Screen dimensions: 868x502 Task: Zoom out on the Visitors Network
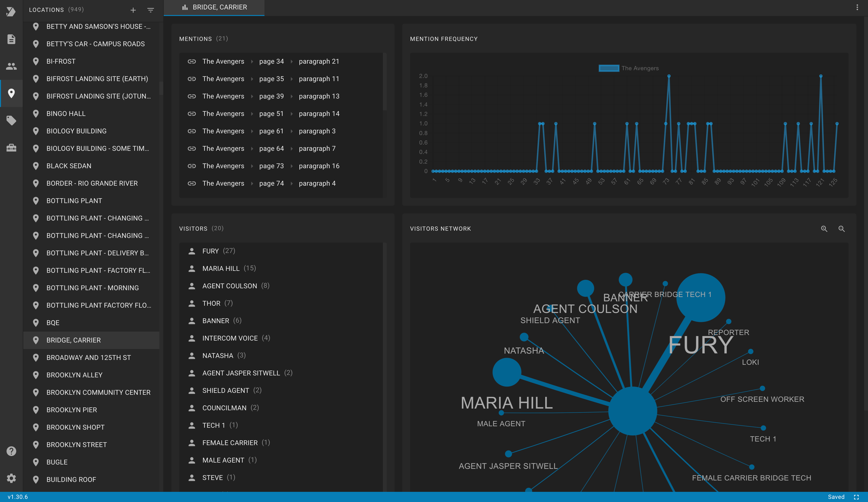pyautogui.click(x=841, y=229)
